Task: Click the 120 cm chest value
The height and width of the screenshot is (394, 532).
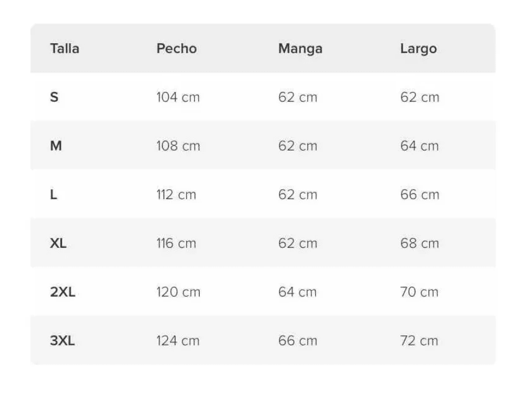Action: pos(178,292)
